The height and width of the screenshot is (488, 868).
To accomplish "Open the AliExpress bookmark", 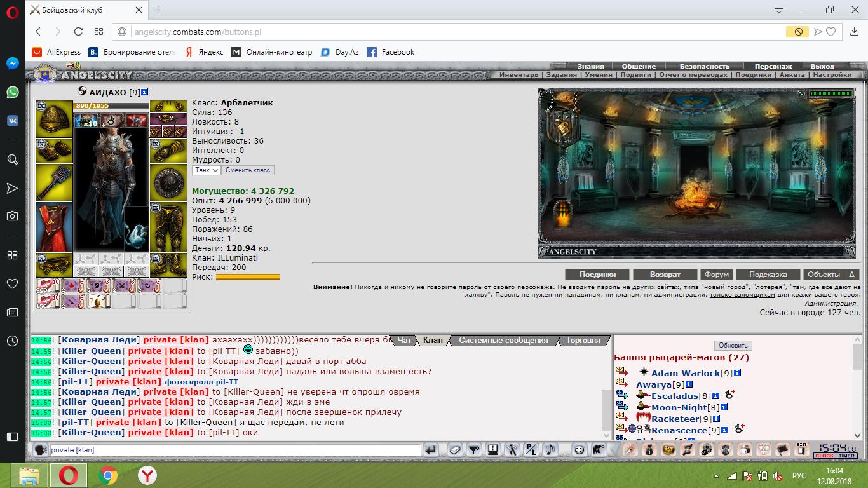I will 57,52.
